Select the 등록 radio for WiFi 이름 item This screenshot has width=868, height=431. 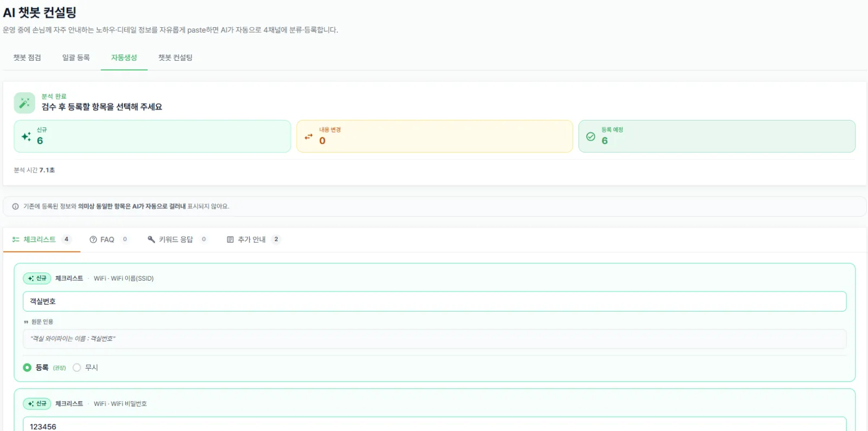tap(27, 367)
